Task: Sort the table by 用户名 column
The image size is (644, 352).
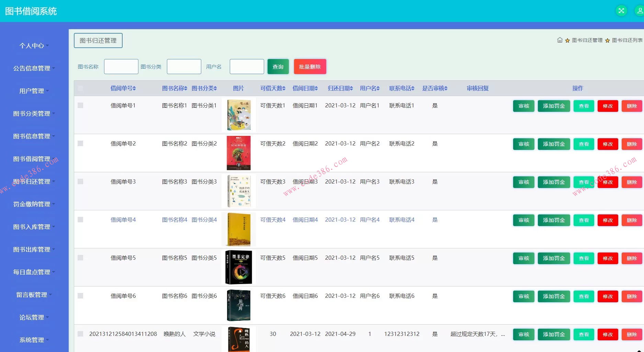Action: 370,88
